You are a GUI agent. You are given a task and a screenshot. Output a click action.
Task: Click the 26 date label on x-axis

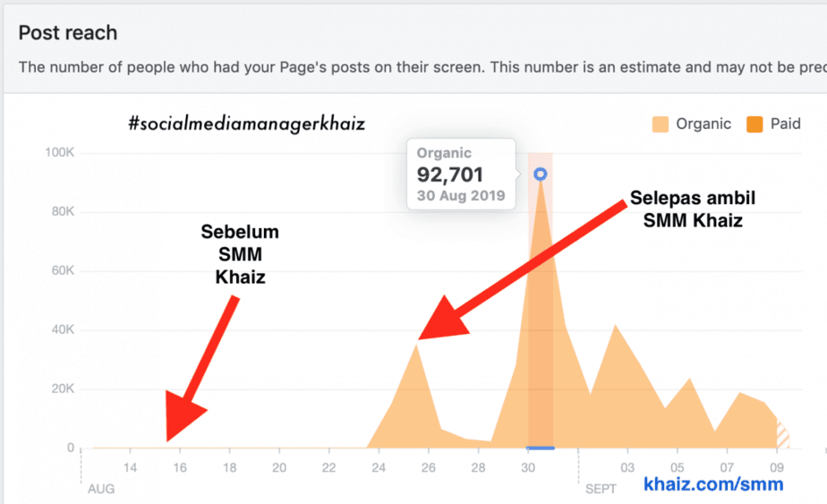pyautogui.click(x=429, y=468)
